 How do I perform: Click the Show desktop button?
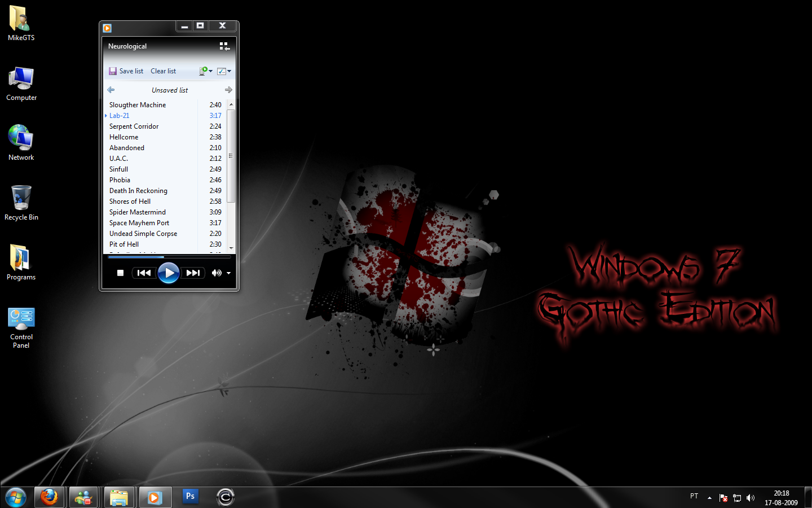[x=808, y=497]
